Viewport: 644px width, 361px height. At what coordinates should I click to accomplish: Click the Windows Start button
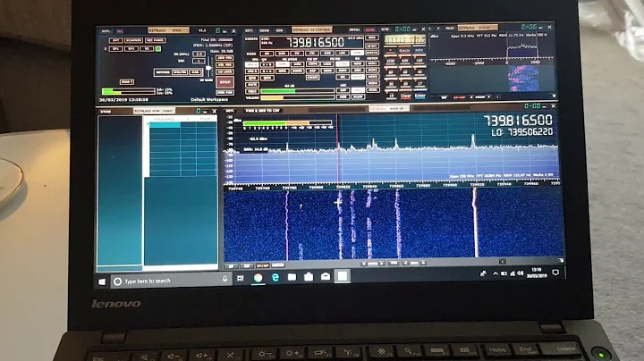pyautogui.click(x=102, y=281)
